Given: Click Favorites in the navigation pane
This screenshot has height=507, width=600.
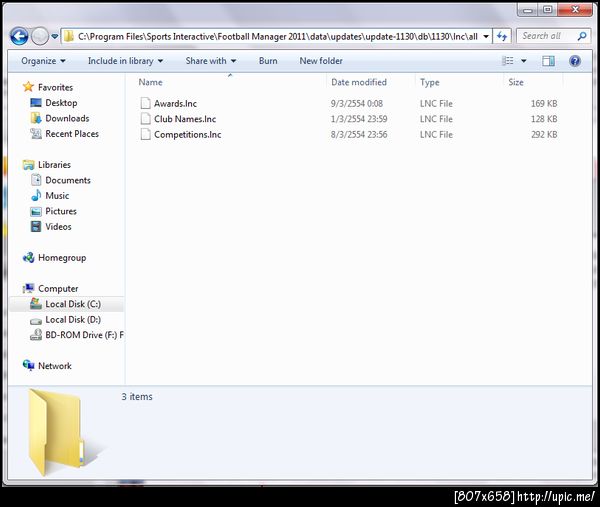Looking at the screenshot, I should [55, 87].
